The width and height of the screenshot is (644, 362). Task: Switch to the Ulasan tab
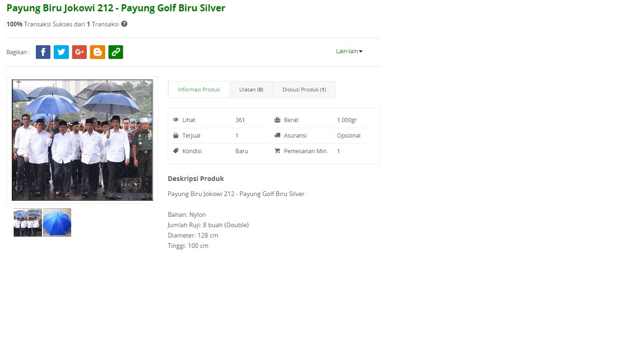pos(251,90)
